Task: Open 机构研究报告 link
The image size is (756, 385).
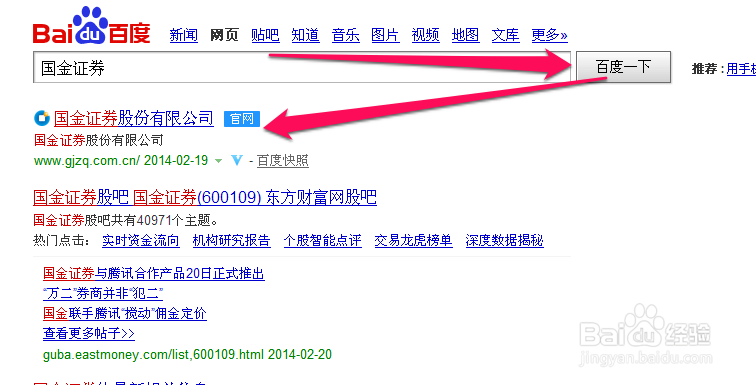Action: (x=231, y=240)
